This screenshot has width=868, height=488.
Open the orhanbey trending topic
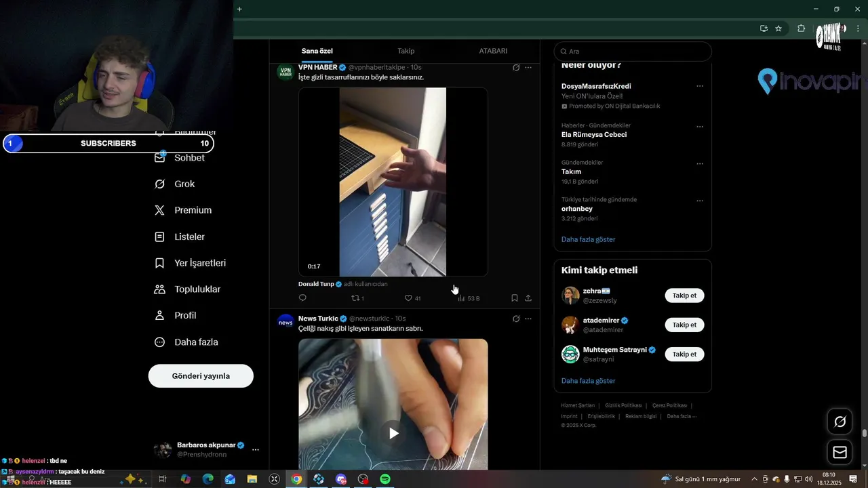[577, 209]
